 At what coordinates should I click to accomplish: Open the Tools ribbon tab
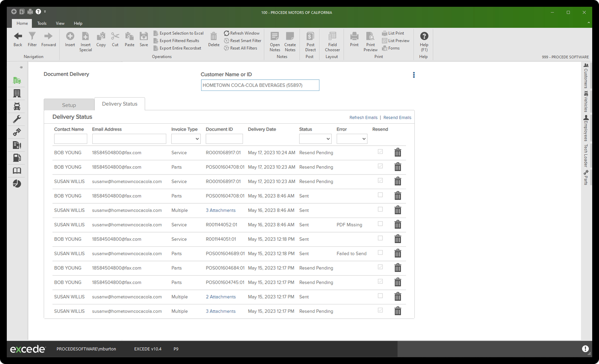coord(42,23)
